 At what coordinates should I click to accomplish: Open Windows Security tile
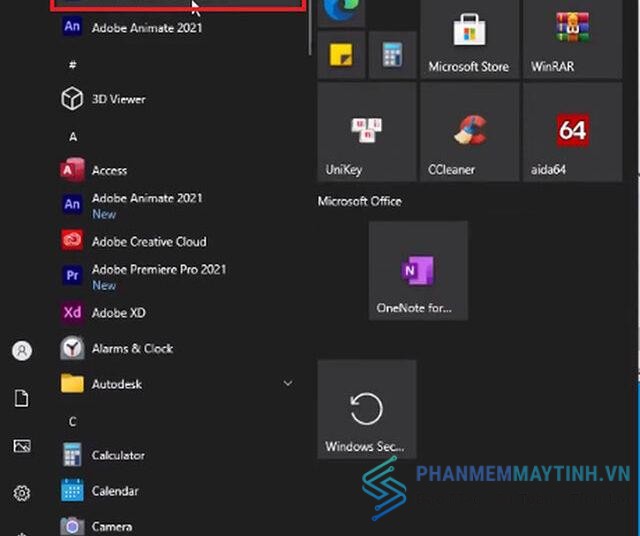point(367,409)
